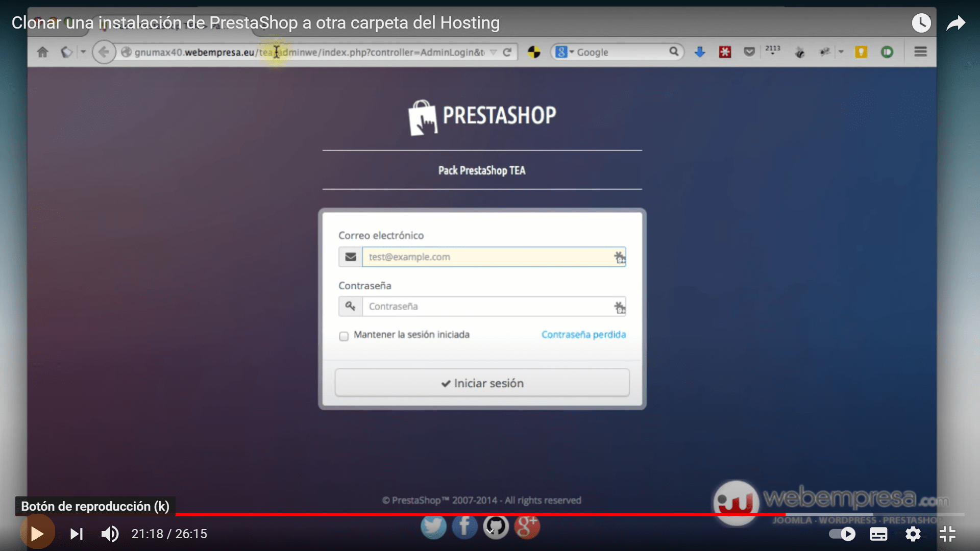Image resolution: width=980 pixels, height=551 pixels.
Task: Open the Contraseña perdida link
Action: coord(583,335)
